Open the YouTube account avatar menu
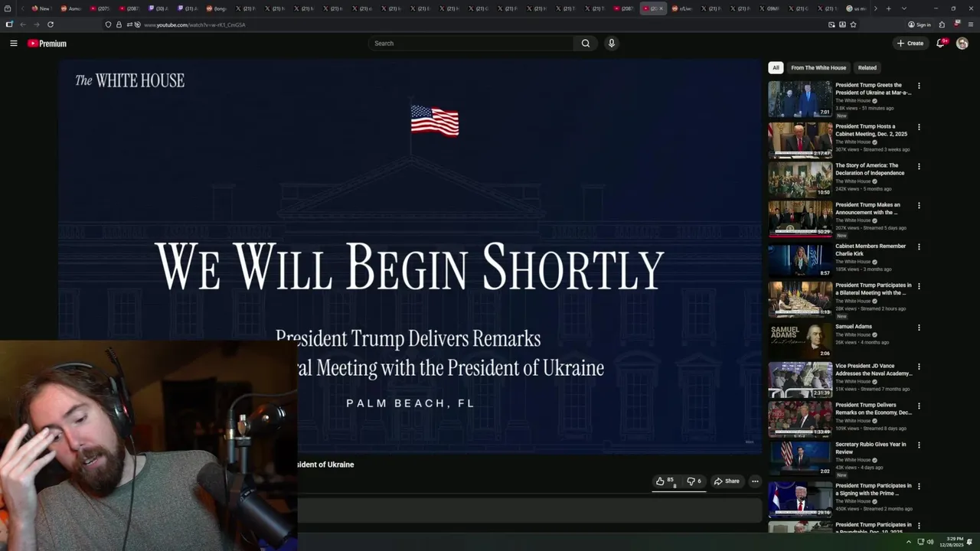980x551 pixels. 962,44
